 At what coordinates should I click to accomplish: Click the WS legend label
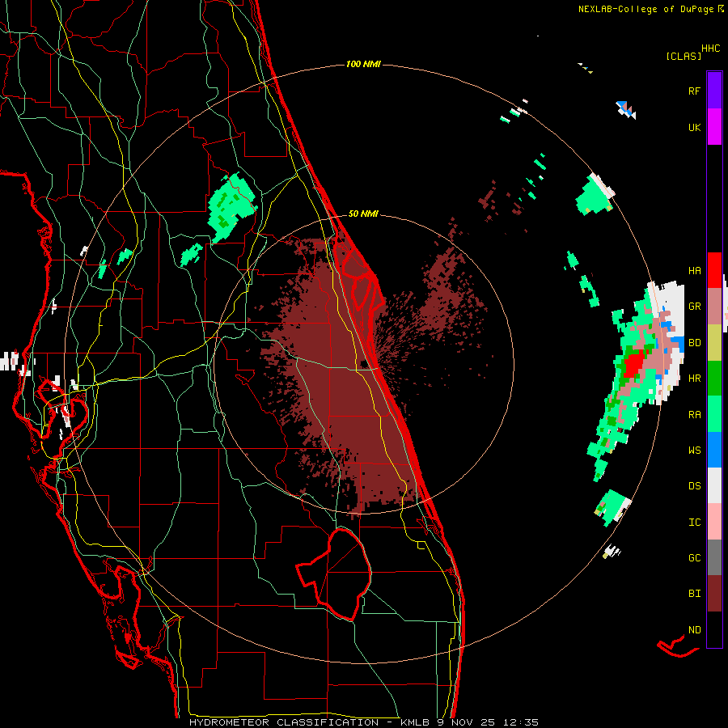694,451
